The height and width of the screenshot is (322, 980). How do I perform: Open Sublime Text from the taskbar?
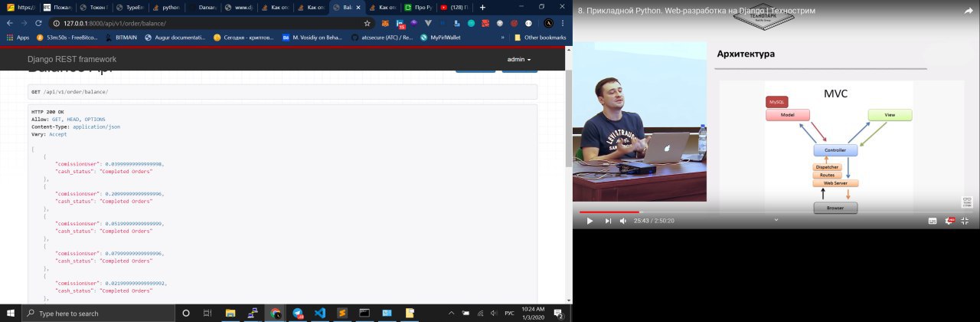(342, 313)
